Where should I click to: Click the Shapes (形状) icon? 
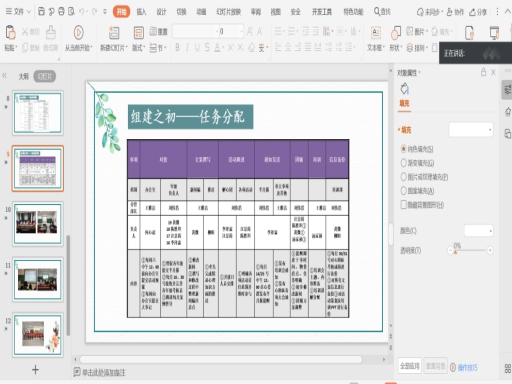396,33
